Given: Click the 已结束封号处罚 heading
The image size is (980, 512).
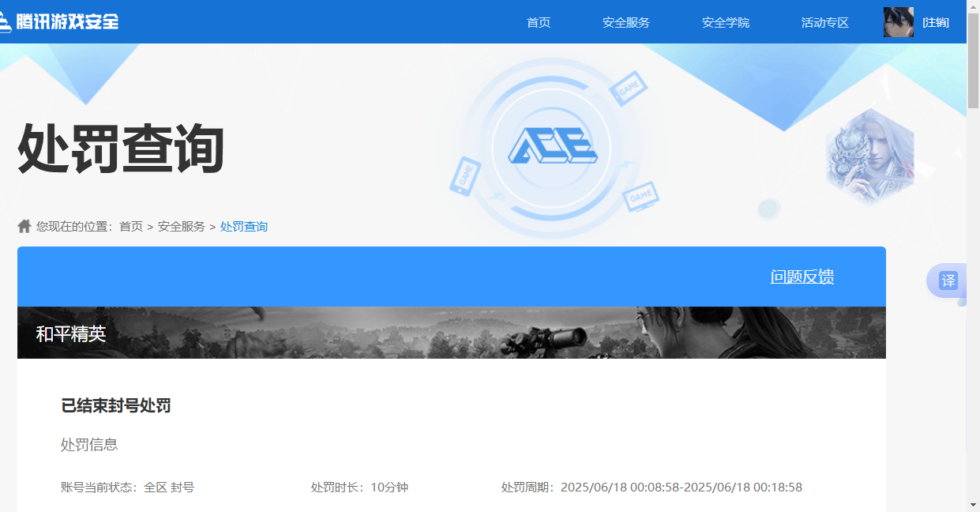Looking at the screenshot, I should click(x=116, y=405).
